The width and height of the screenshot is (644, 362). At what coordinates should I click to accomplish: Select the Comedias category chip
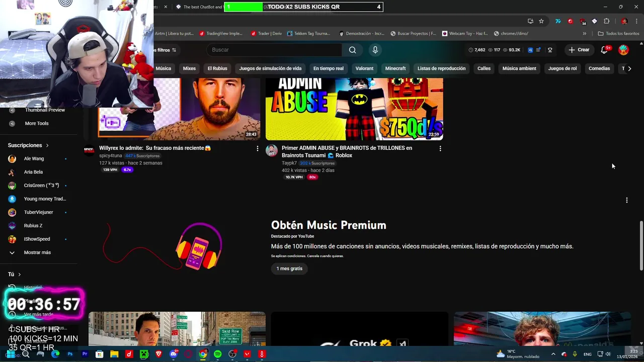click(x=599, y=68)
